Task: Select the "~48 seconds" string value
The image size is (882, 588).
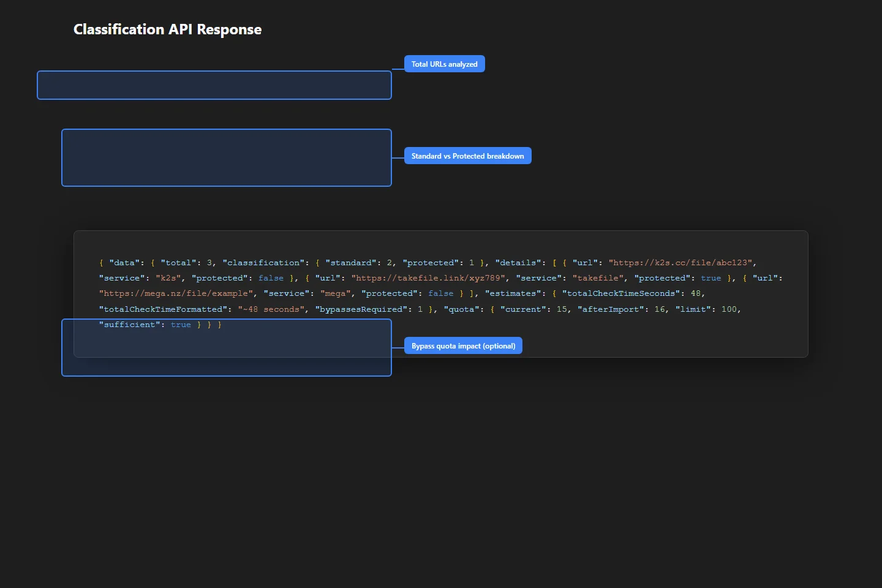Action: pos(271,309)
